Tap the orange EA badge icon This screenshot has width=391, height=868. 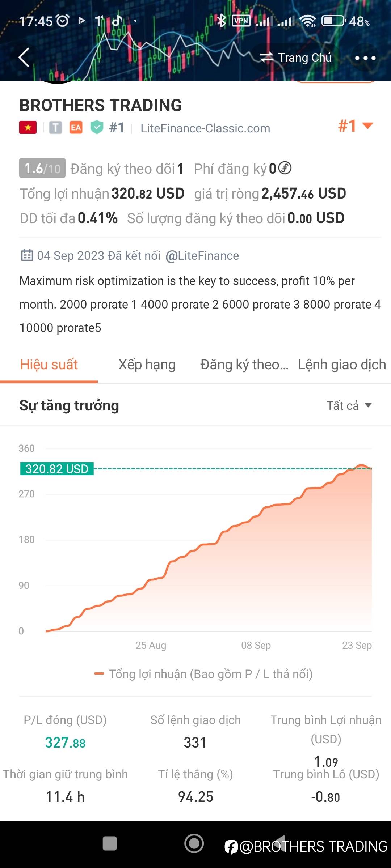click(76, 127)
